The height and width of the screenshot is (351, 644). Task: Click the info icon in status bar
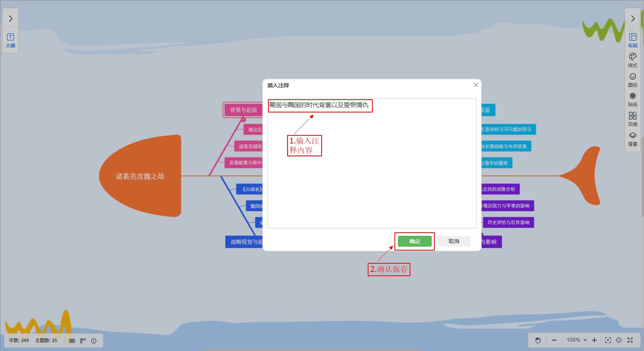pos(94,341)
